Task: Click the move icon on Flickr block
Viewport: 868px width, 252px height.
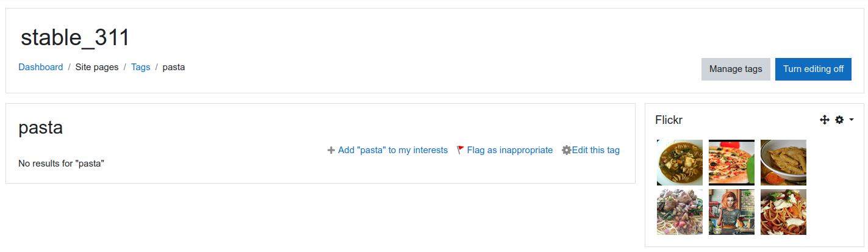Action: [x=825, y=120]
